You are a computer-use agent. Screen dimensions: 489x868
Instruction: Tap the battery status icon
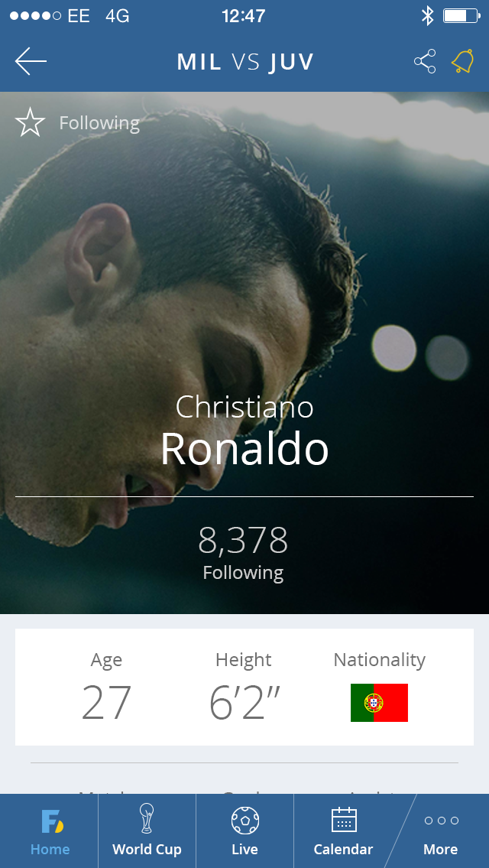461,16
